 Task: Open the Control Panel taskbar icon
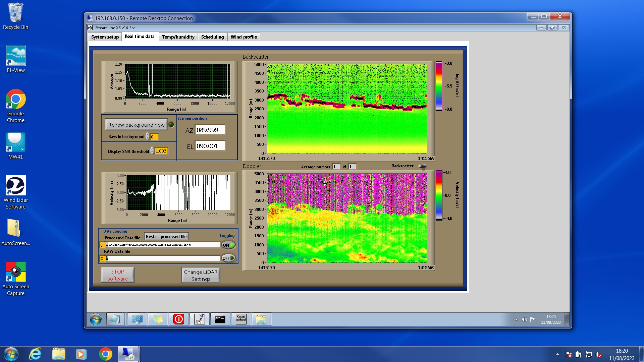pyautogui.click(x=137, y=319)
